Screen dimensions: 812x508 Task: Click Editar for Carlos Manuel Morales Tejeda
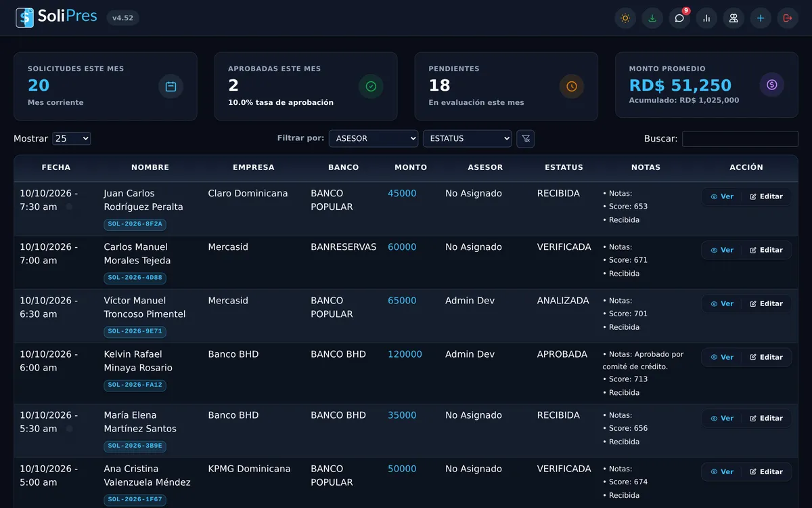coord(766,250)
